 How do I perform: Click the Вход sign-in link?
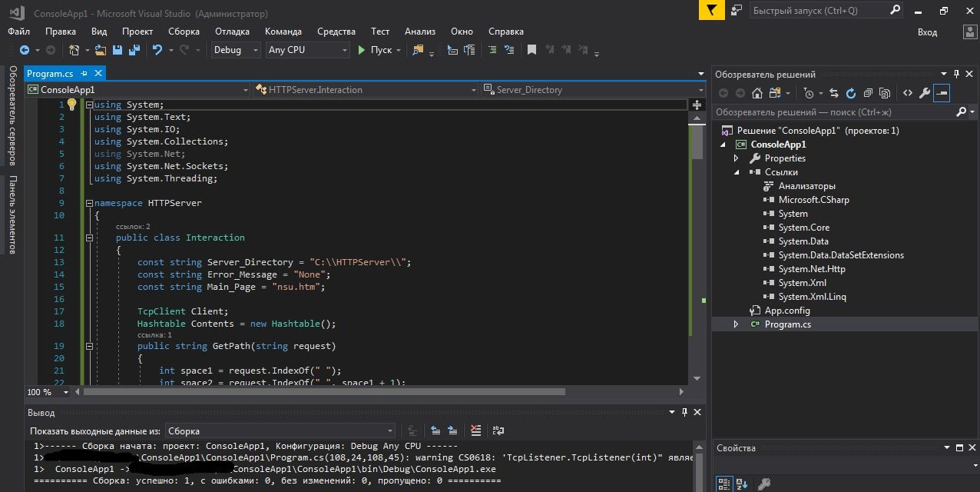pyautogui.click(x=927, y=32)
